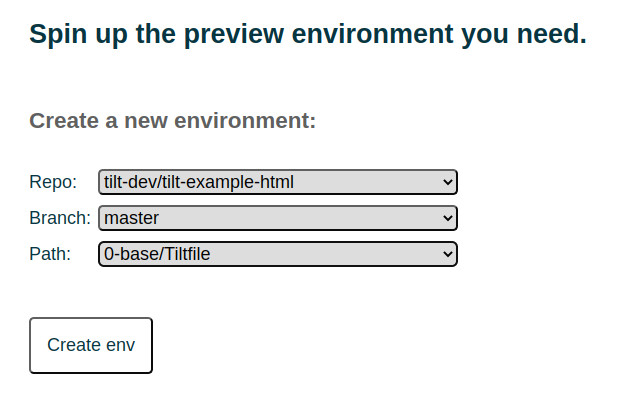
Task: Open the Path dropdown showing 0-base/Tiltfile
Action: (278, 254)
